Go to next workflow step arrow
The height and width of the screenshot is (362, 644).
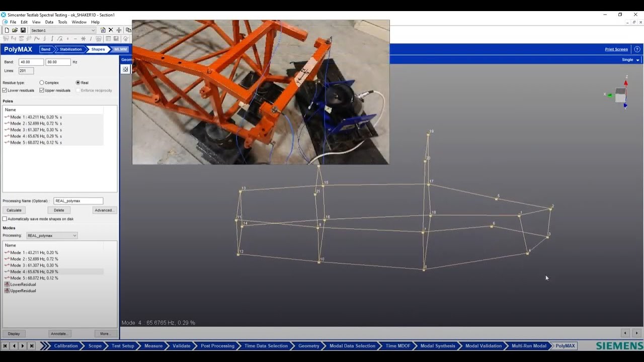point(23,346)
